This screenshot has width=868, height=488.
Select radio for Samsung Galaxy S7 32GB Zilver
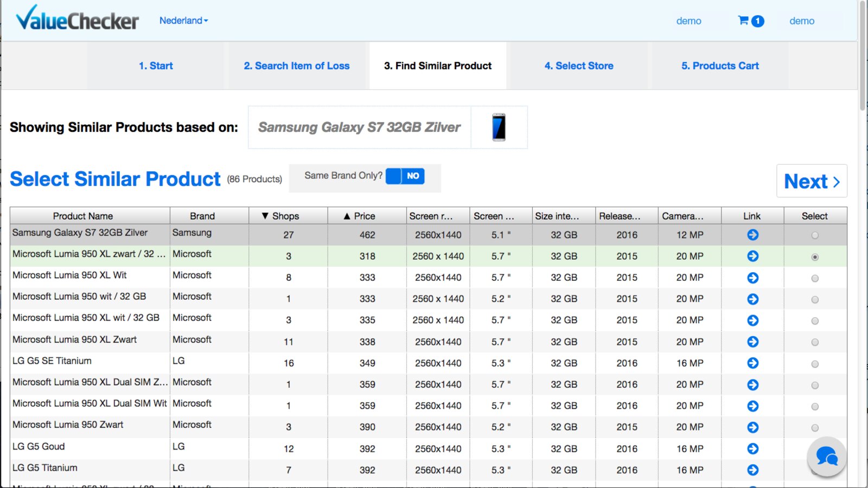pos(815,235)
